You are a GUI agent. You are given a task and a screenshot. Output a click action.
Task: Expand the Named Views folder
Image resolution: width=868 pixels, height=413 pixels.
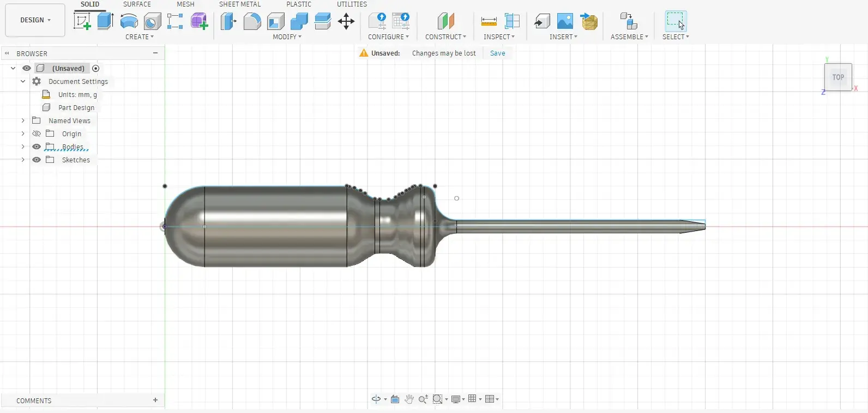[x=23, y=120]
